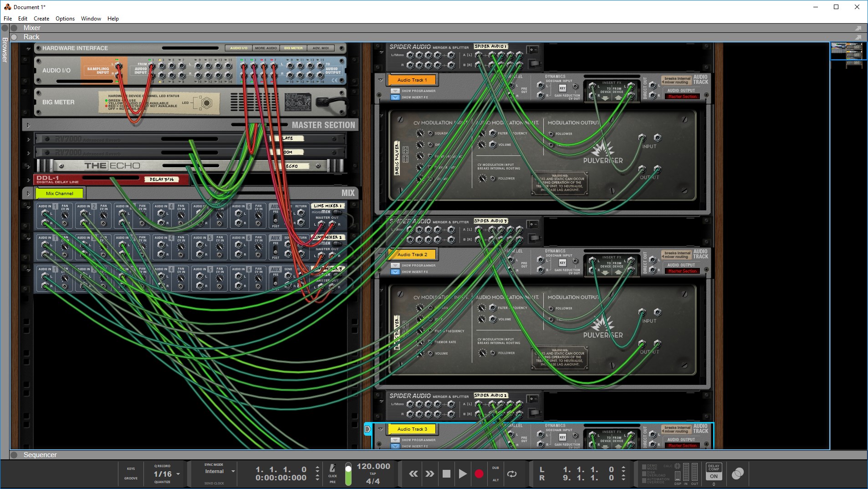868x489 pixels.
Task: Open the Options menu
Action: coord(65,19)
